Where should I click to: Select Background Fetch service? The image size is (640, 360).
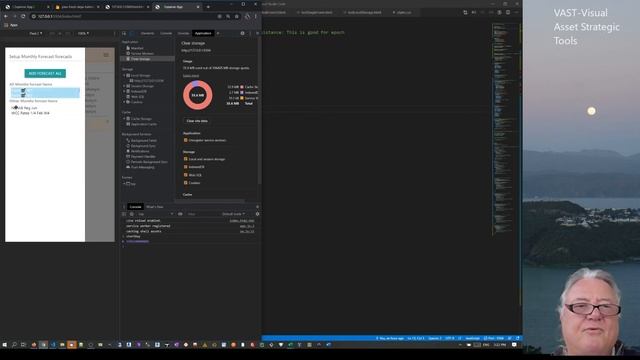pos(141,140)
